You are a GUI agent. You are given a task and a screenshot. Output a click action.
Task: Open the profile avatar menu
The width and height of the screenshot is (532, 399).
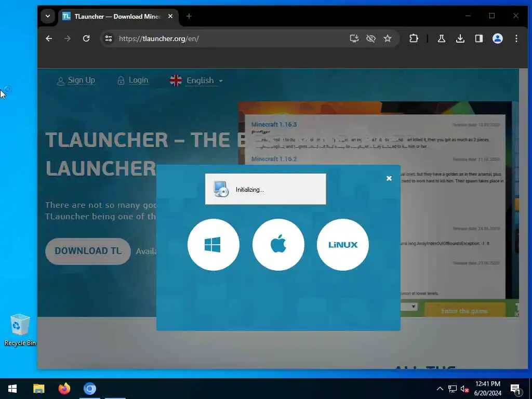[497, 38]
